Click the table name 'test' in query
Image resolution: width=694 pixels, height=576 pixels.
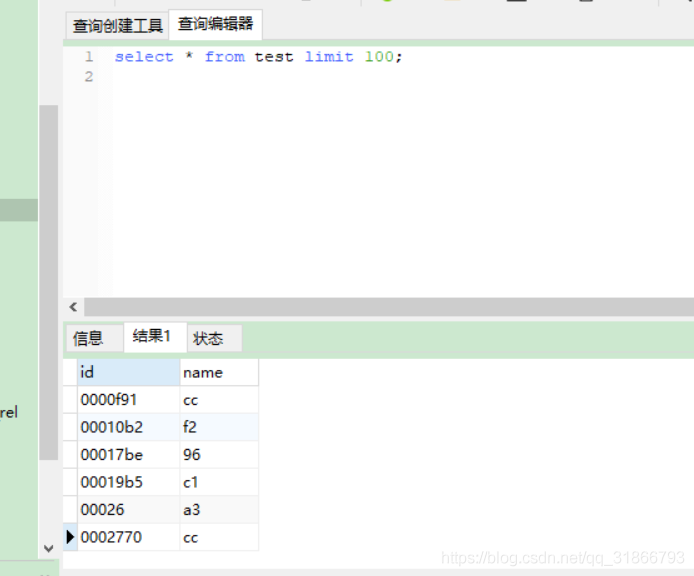(274, 57)
